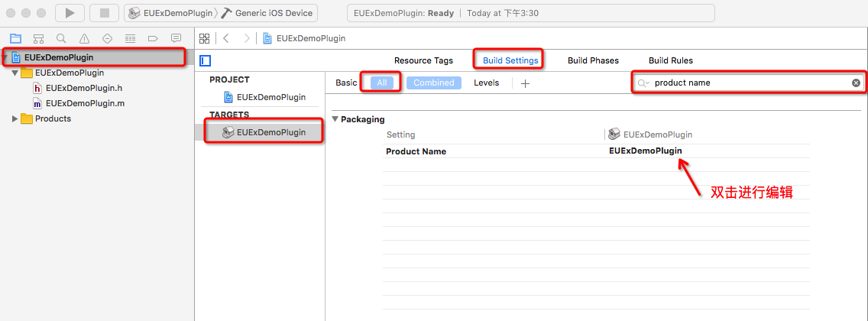Open the find navigator magnifier icon
The height and width of the screenshot is (321, 868).
(x=61, y=38)
